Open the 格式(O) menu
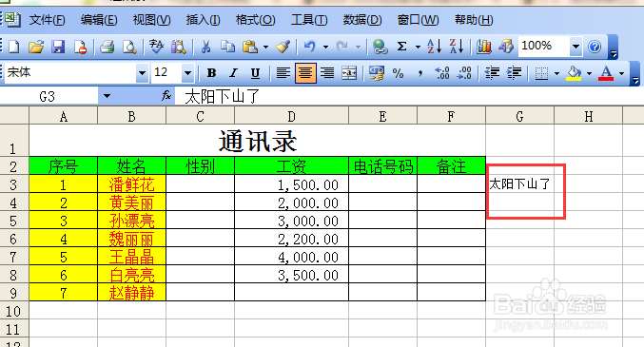Viewport: 644px width, 347px height. (x=256, y=20)
